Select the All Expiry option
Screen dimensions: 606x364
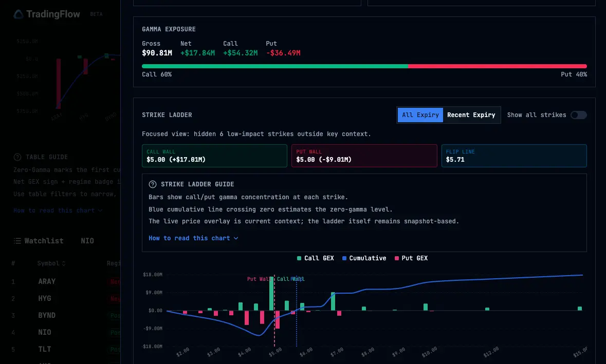(420, 115)
